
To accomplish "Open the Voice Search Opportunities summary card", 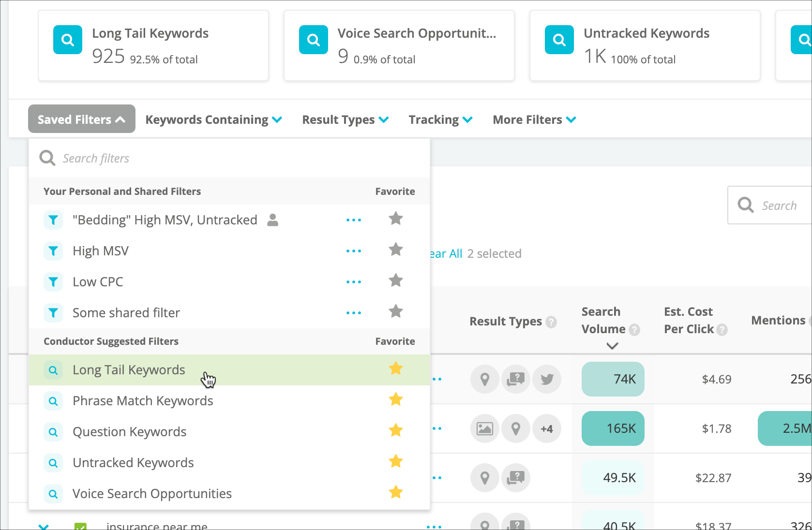I will pyautogui.click(x=399, y=45).
